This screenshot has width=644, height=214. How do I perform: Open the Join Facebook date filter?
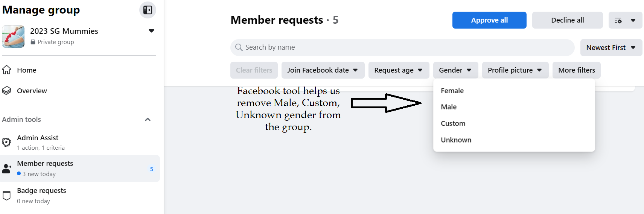point(323,70)
